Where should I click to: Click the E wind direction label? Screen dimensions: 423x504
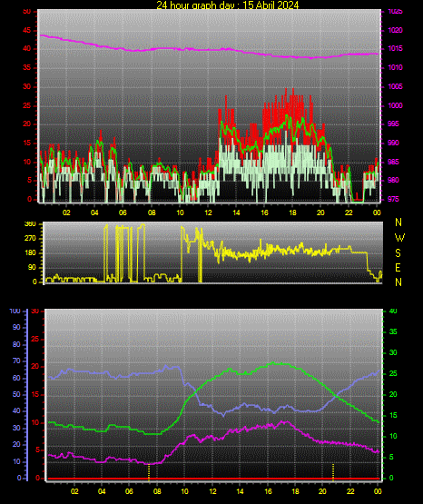pyautogui.click(x=398, y=267)
